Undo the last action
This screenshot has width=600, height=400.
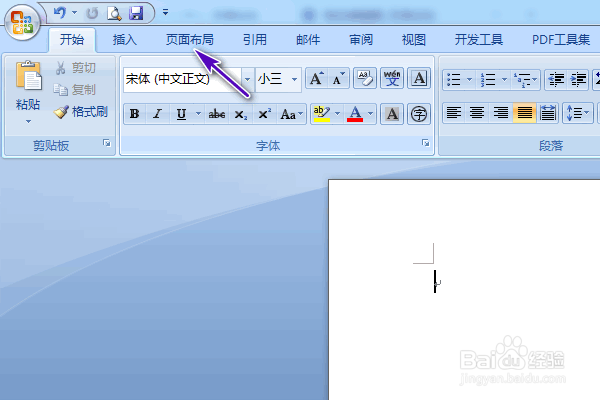60,13
